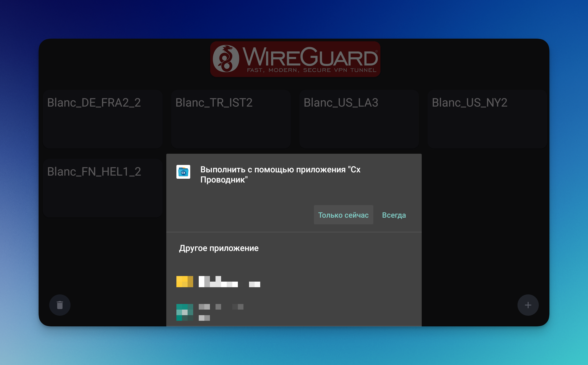Select the yellow pixelated app icon
Image resolution: width=588 pixels, height=365 pixels.
[x=185, y=282]
